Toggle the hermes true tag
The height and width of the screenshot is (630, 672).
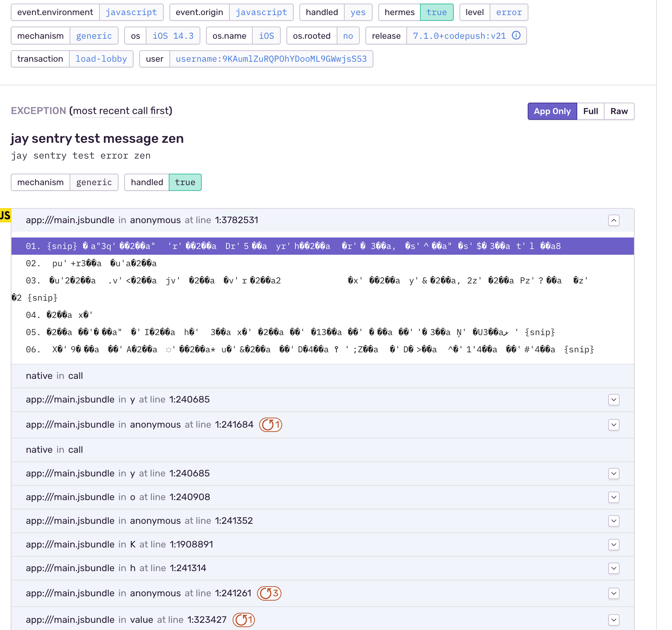coord(437,12)
